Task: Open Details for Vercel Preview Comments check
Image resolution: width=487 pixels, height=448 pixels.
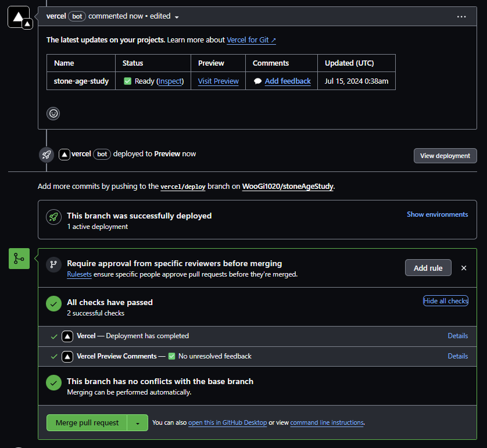Action: tap(457, 356)
